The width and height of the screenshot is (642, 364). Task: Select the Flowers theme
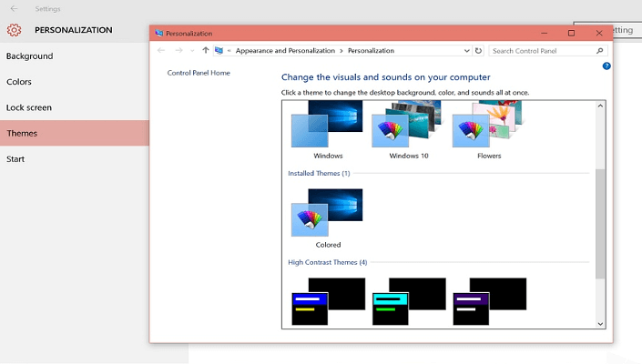pos(489,130)
